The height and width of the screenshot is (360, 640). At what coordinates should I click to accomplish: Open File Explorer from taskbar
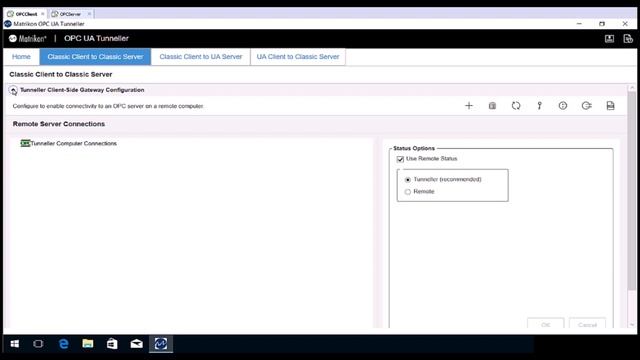click(88, 344)
